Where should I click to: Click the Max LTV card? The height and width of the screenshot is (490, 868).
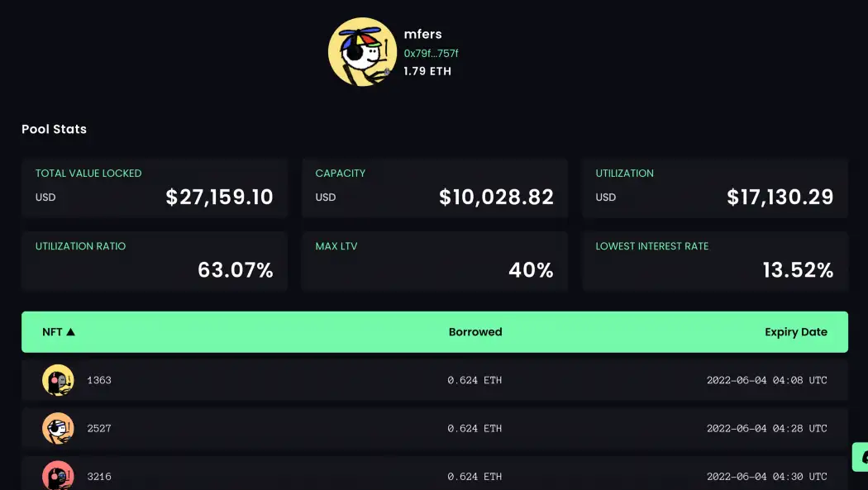435,261
